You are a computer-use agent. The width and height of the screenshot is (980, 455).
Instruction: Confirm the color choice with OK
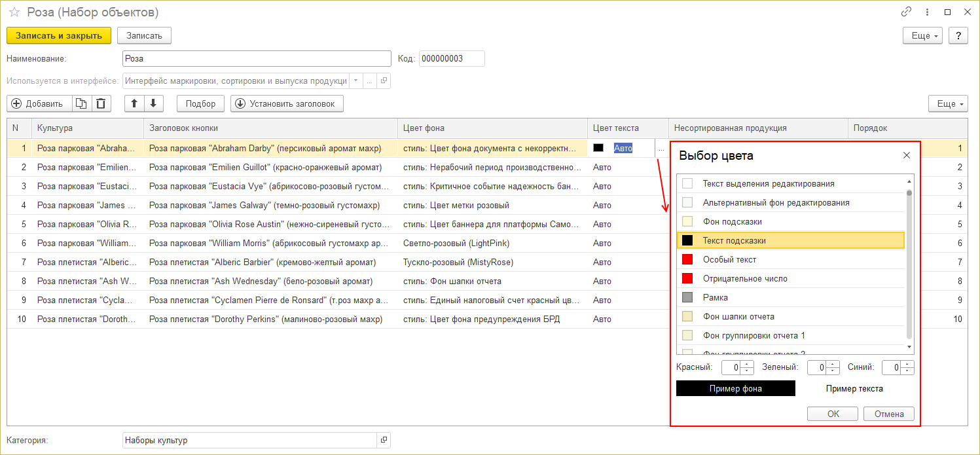click(x=832, y=414)
